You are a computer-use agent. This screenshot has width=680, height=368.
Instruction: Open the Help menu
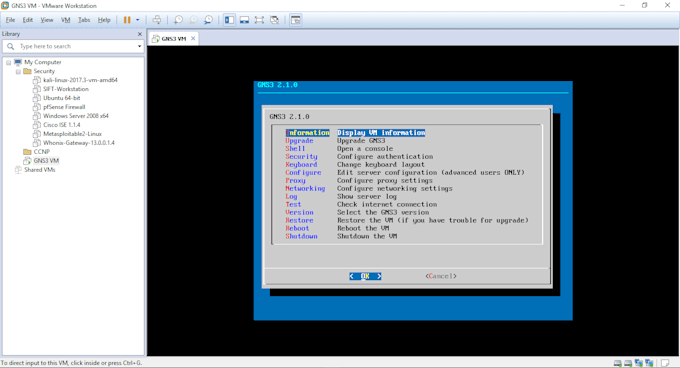pyautogui.click(x=104, y=20)
